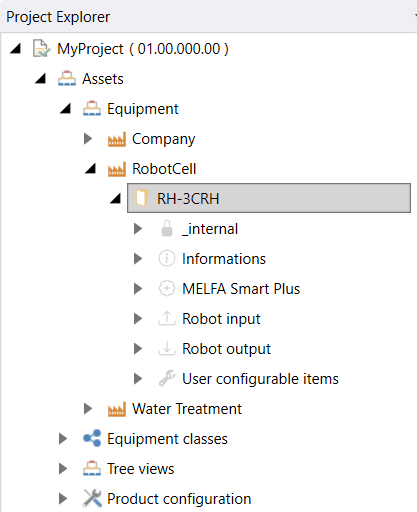The image size is (417, 512).
Task: Collapse the RH-3CRH node
Action: (x=115, y=199)
